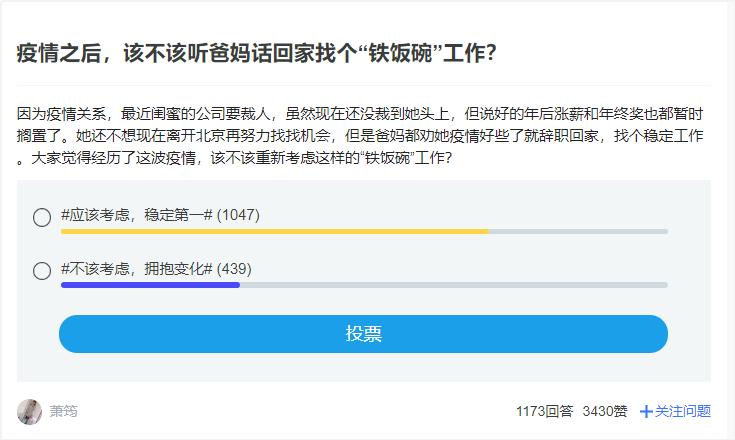Open the author's avatar picture
The width and height of the screenshot is (735, 440).
(x=29, y=411)
